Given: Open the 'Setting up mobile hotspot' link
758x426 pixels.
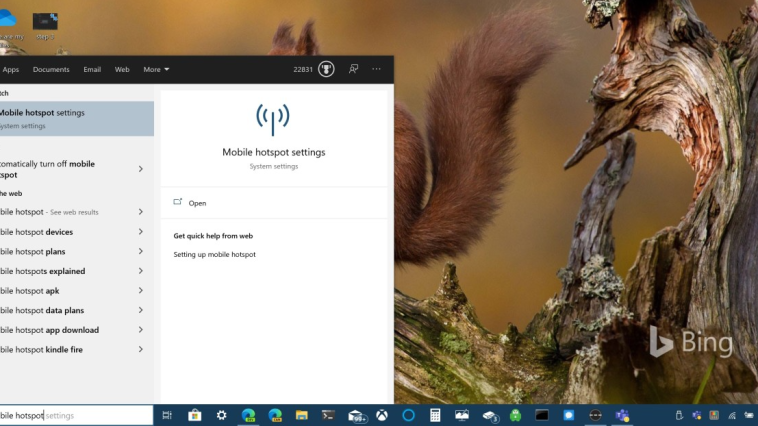Looking at the screenshot, I should [214, 255].
